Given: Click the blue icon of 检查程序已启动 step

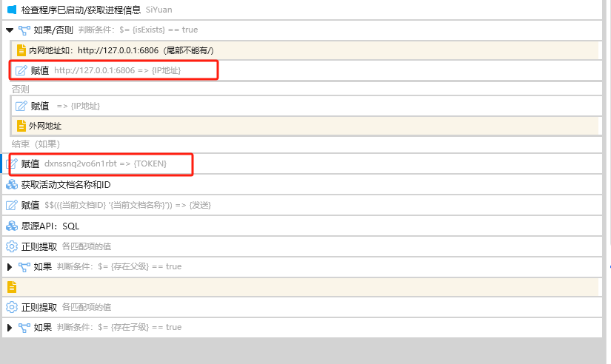Looking at the screenshot, I should click(12, 10).
